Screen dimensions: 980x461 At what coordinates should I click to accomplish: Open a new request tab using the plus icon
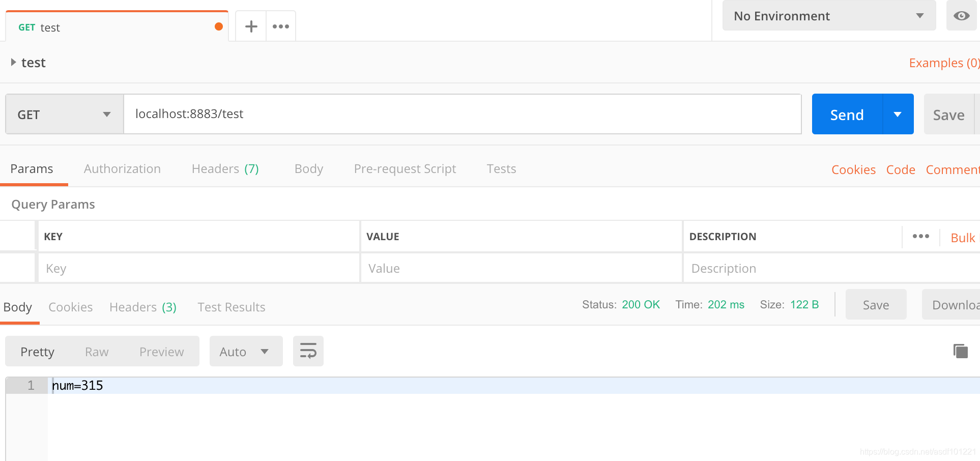[x=250, y=26]
